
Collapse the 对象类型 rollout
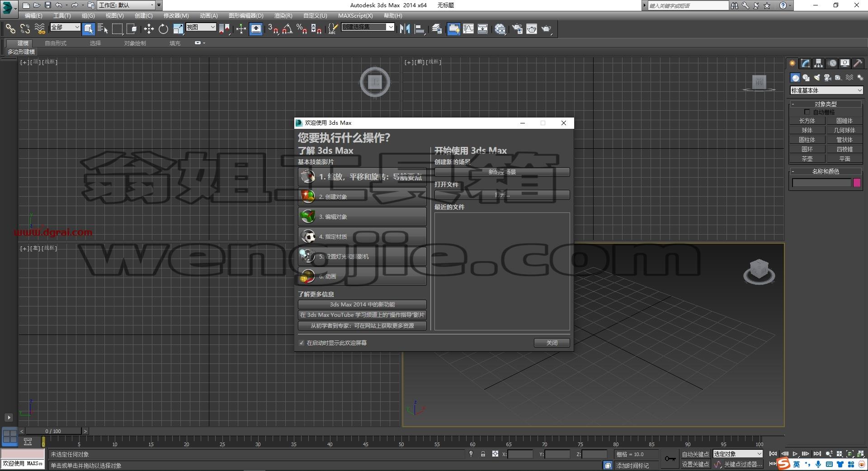click(x=825, y=104)
